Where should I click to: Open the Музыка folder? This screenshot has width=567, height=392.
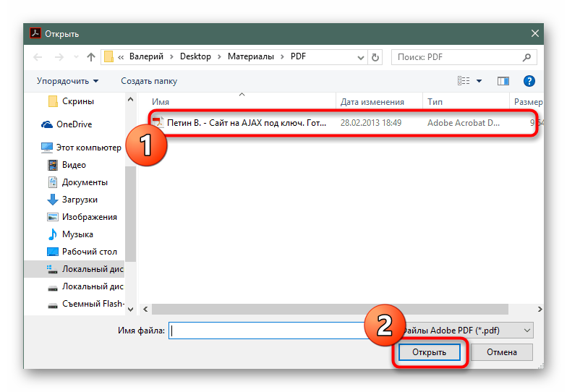[77, 234]
